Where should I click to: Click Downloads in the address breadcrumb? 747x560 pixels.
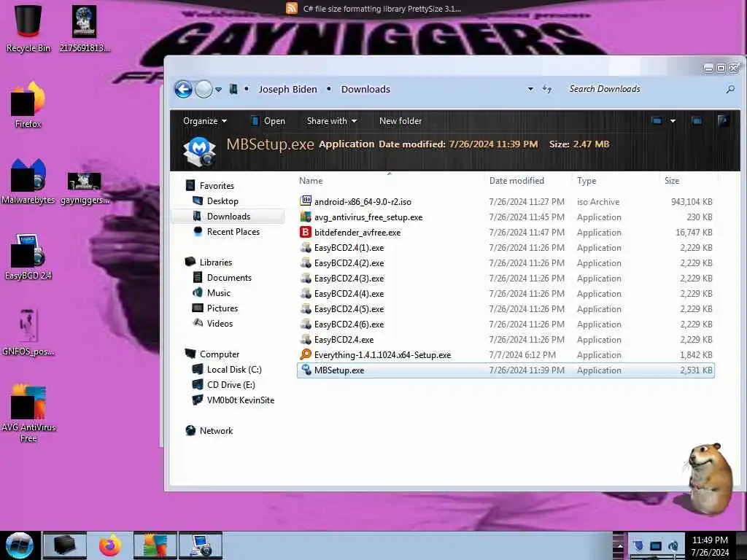[x=365, y=89]
